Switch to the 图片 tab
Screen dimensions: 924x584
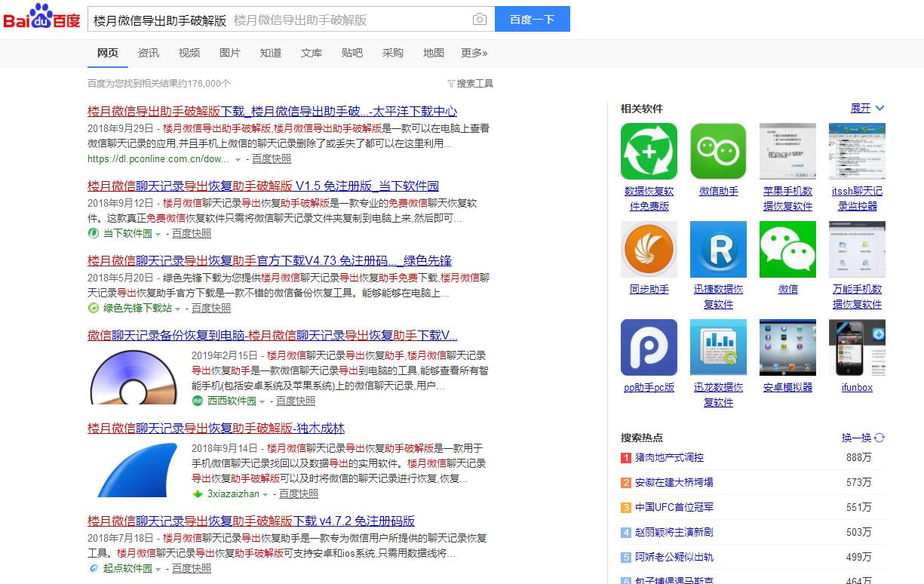(x=230, y=53)
